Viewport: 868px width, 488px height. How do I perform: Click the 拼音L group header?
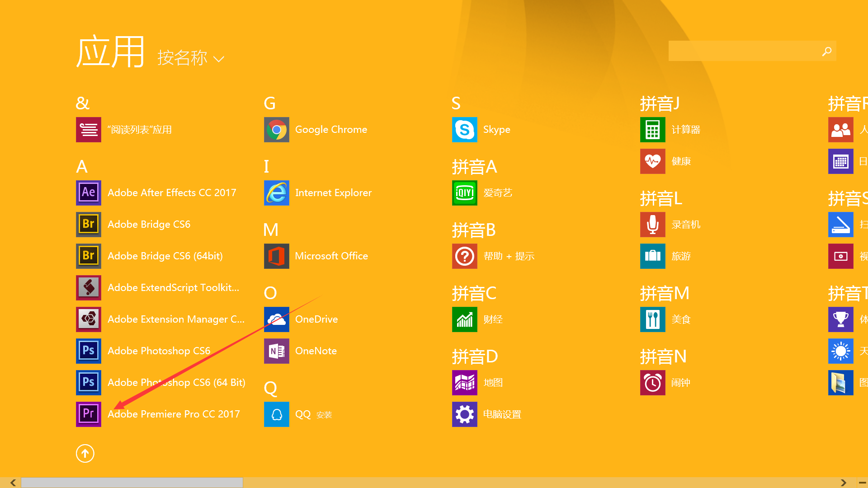[x=661, y=198]
